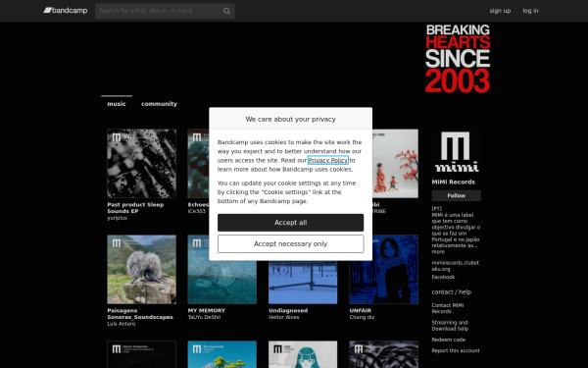Follow MiMi Records
This screenshot has width=588, height=368.
pos(456,195)
